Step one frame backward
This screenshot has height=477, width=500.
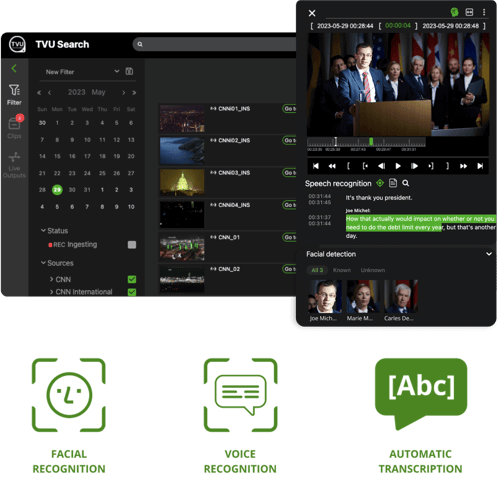[382, 166]
